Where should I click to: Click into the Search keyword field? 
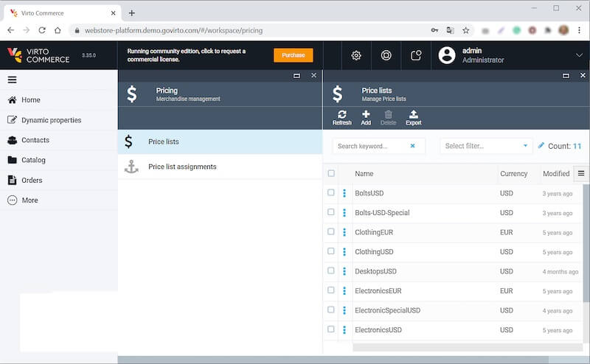coord(370,146)
